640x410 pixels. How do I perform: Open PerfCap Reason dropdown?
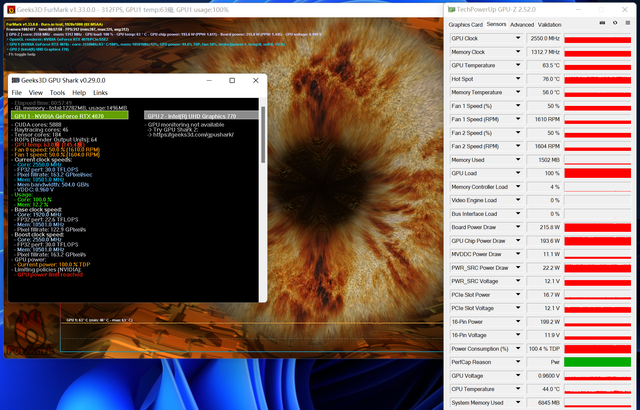(518, 362)
